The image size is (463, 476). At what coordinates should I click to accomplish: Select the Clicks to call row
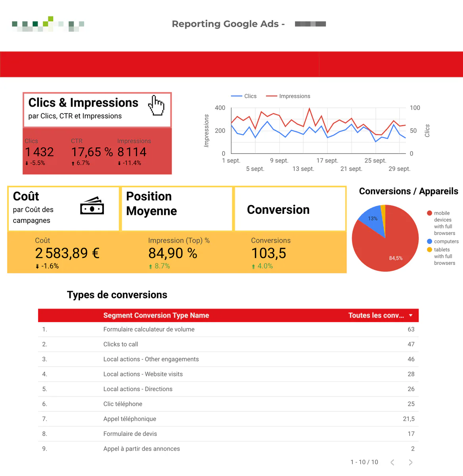[228, 344]
